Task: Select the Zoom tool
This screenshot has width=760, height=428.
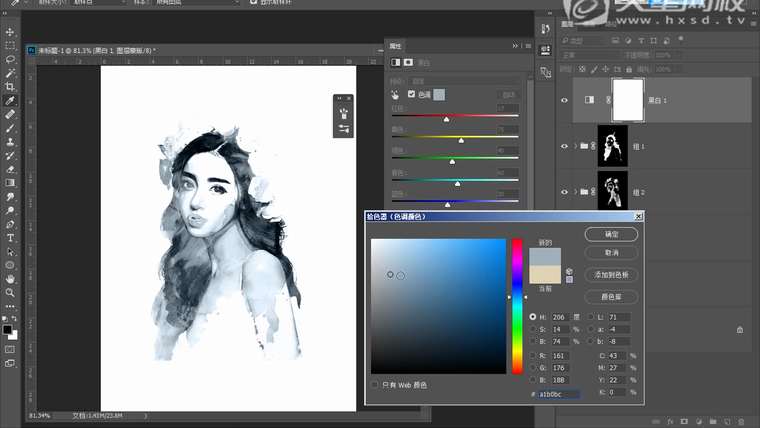Action: point(10,293)
